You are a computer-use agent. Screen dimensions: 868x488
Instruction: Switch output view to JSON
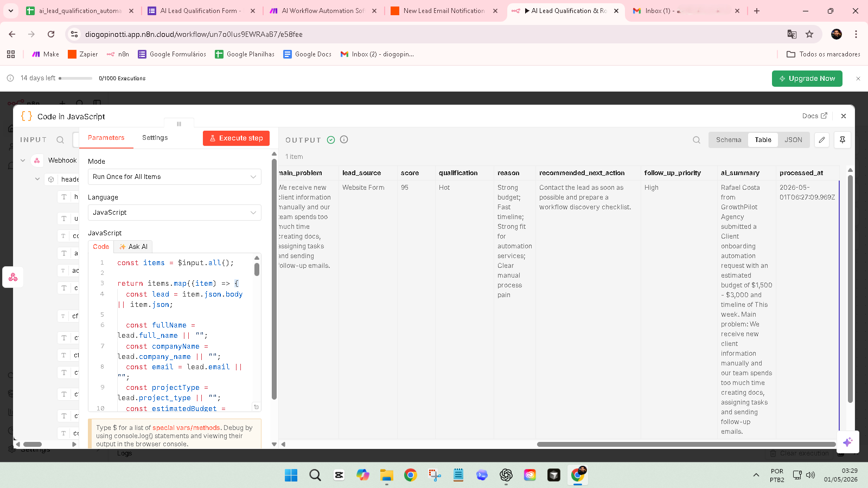[793, 140]
